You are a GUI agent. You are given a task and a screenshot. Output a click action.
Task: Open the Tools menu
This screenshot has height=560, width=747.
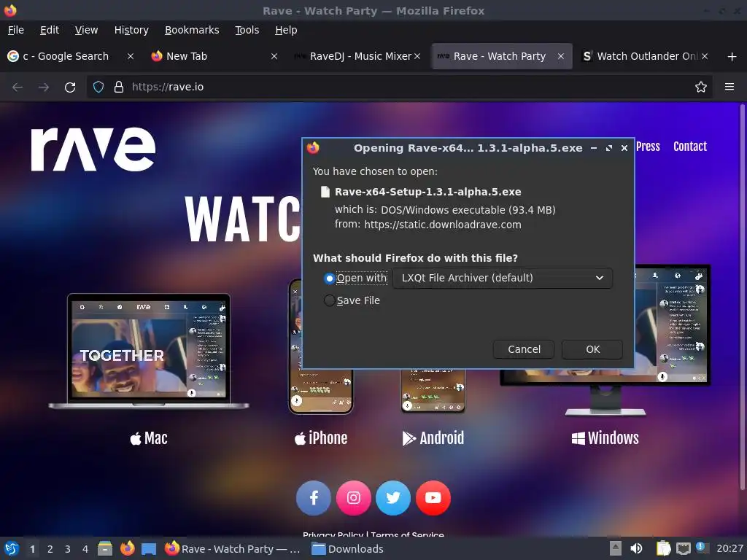click(247, 30)
